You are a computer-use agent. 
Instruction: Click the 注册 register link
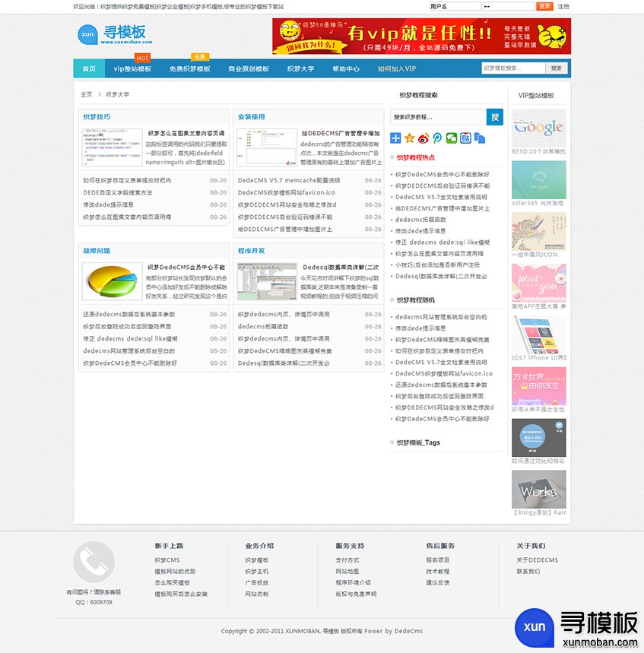(x=563, y=6)
